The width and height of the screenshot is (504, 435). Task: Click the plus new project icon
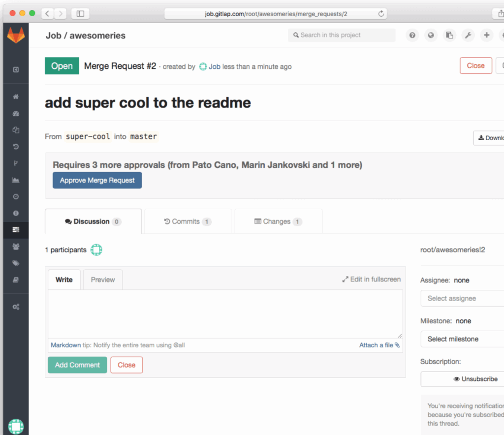click(x=486, y=35)
